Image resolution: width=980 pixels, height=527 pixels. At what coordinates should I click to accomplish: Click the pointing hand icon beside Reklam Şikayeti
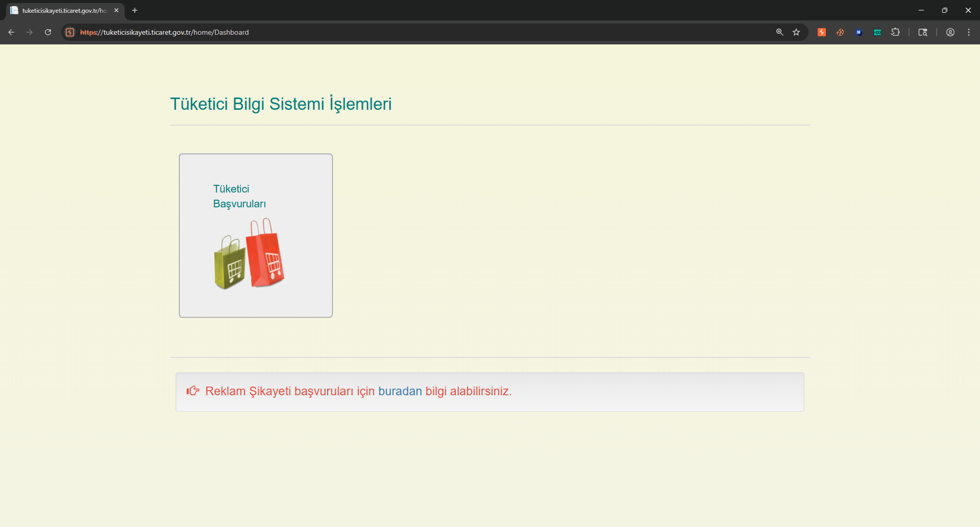[193, 391]
